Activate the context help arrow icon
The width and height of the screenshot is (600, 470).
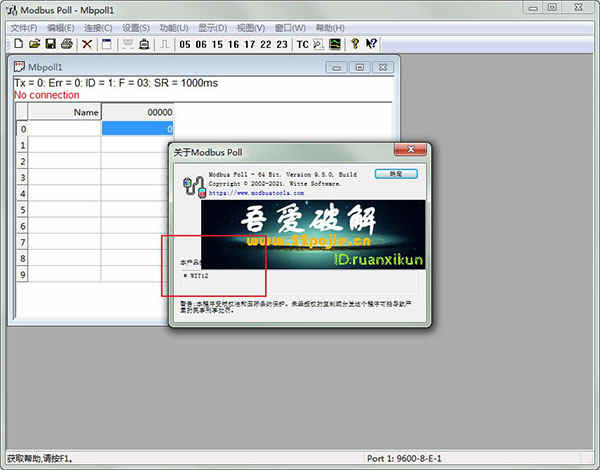tap(371, 44)
